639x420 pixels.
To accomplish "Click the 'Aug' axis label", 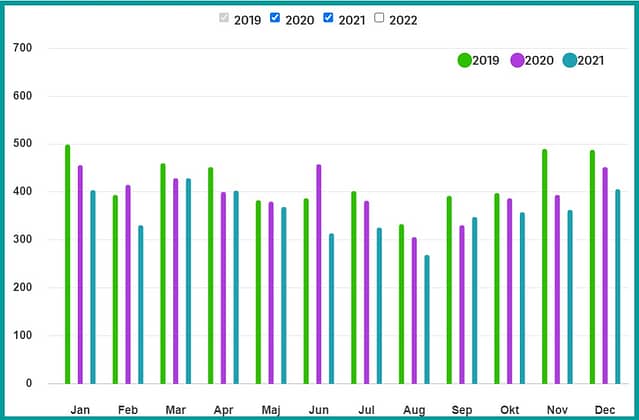I will coord(414,410).
